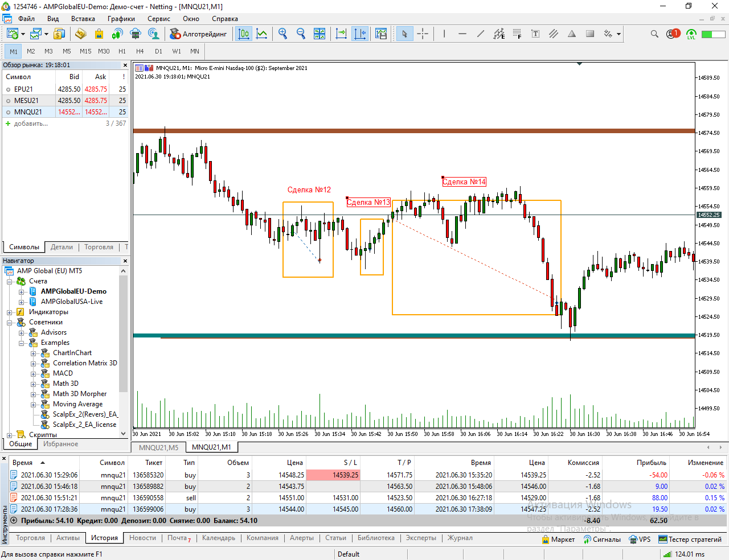
Task: Click the Сигналы button in bottom bar
Action: click(602, 540)
